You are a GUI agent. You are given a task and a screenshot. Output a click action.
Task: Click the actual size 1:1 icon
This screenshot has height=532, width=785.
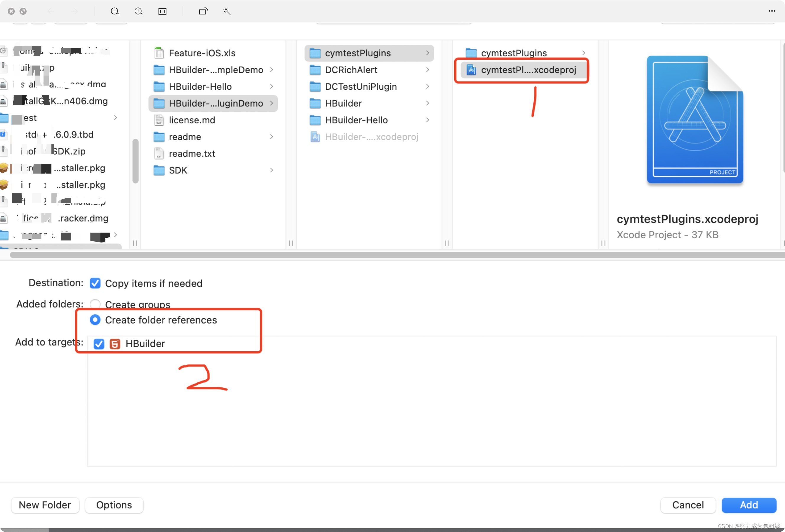click(x=162, y=12)
